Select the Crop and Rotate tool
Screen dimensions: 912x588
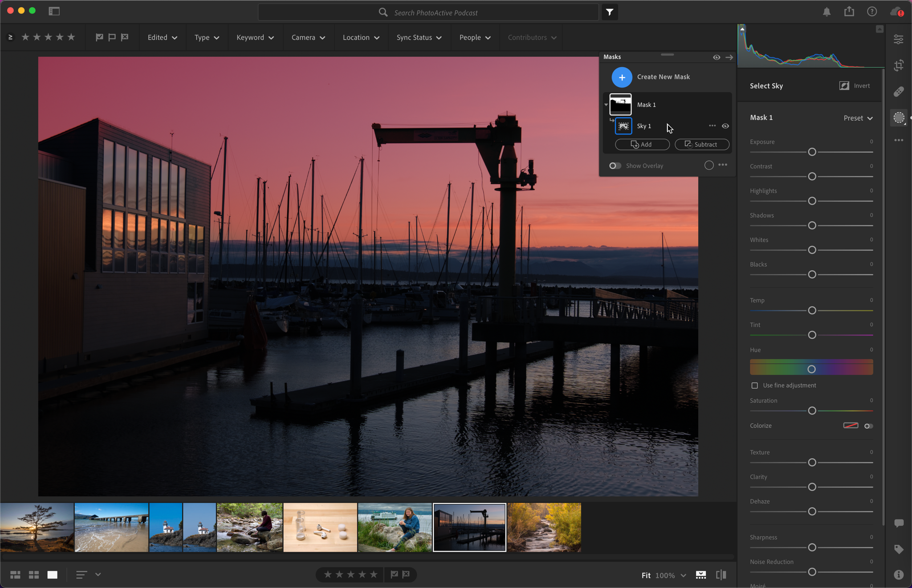(x=899, y=65)
